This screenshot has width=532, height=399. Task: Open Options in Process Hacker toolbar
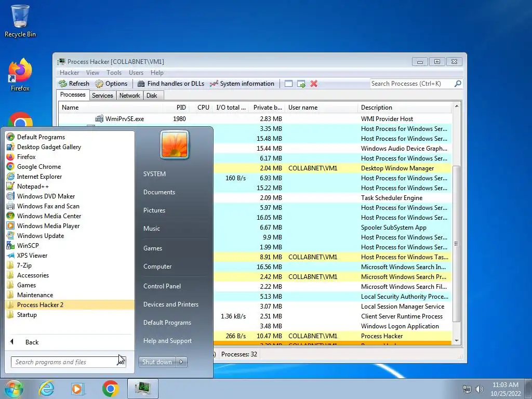[111, 84]
